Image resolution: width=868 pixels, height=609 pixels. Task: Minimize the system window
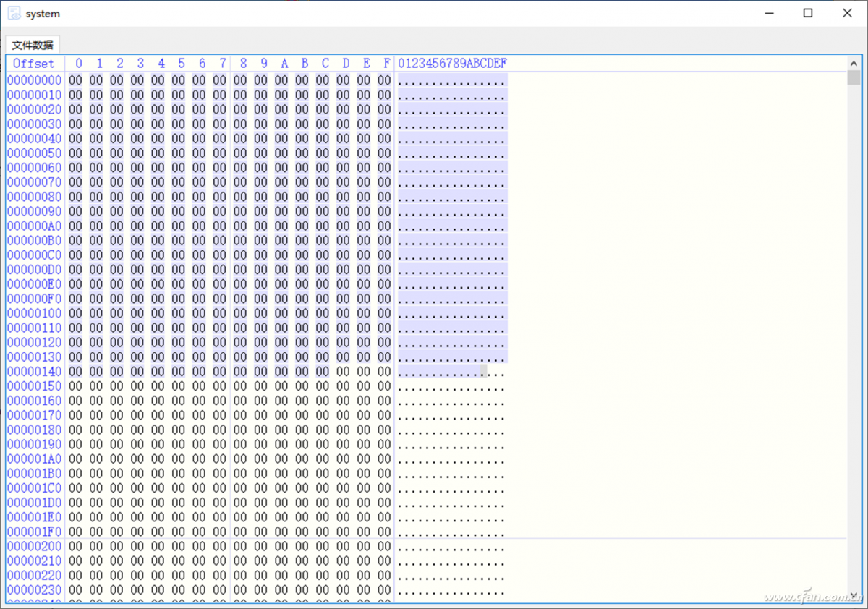tap(769, 13)
